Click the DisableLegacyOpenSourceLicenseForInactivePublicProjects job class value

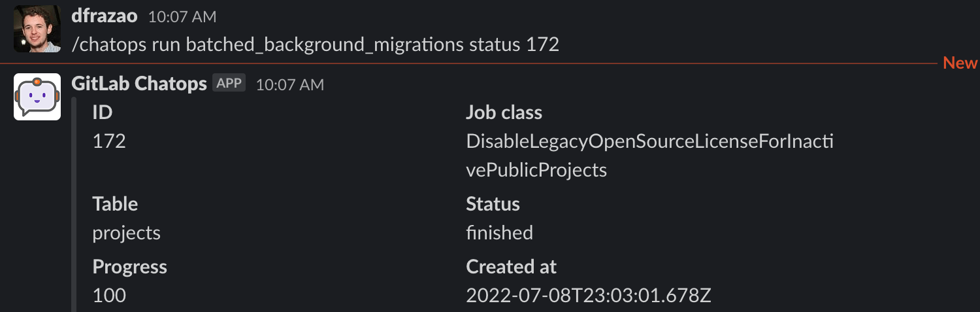point(649,155)
